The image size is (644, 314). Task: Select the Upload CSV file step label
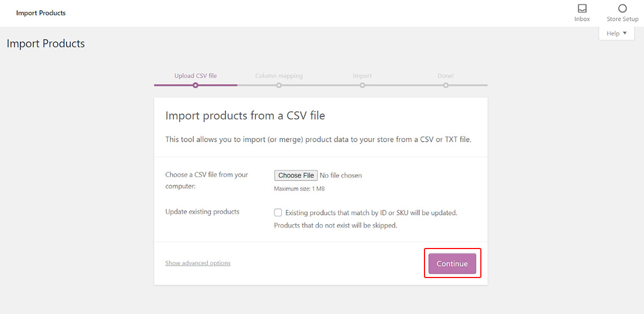[x=195, y=76]
